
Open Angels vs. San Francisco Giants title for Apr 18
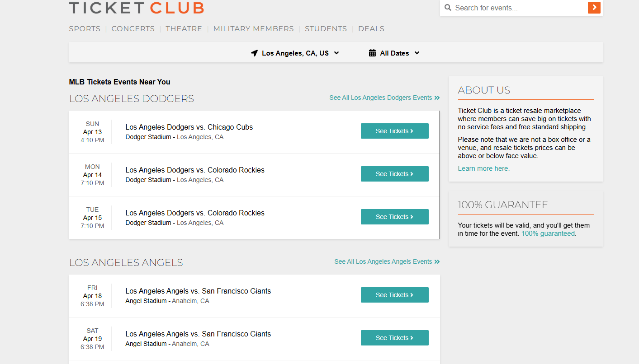(x=198, y=291)
